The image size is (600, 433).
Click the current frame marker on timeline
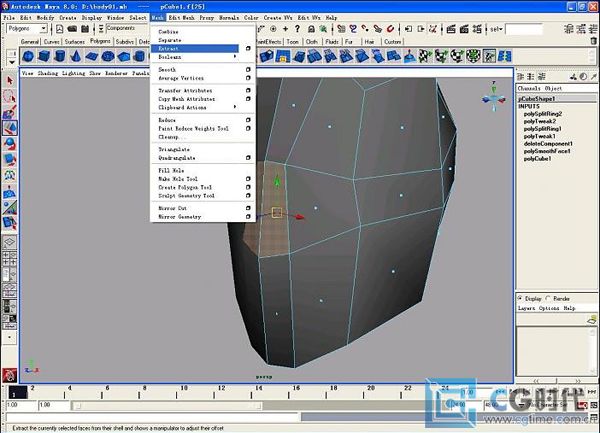pos(18,392)
